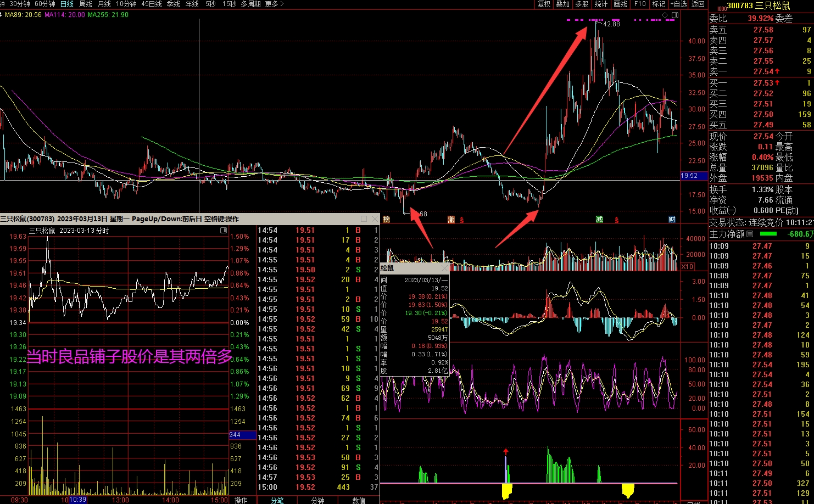
Task: Close the 三只松鼠 intraday popup window
Action: [374, 219]
